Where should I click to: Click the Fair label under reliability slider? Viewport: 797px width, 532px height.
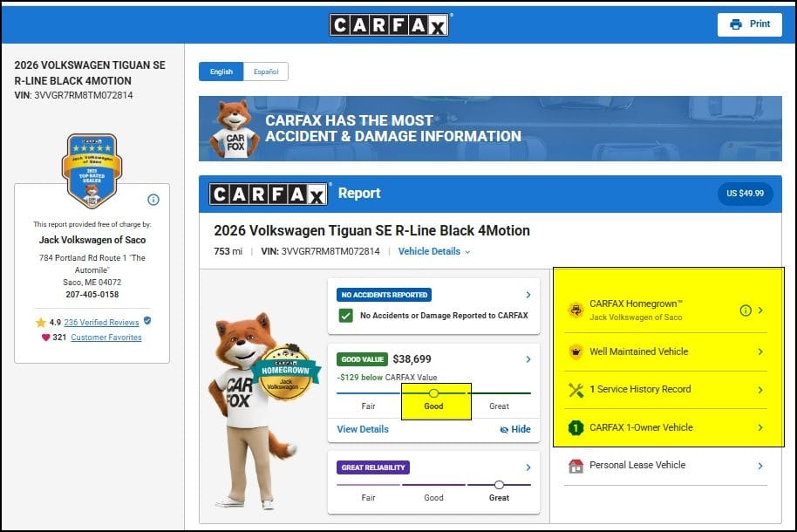click(368, 498)
